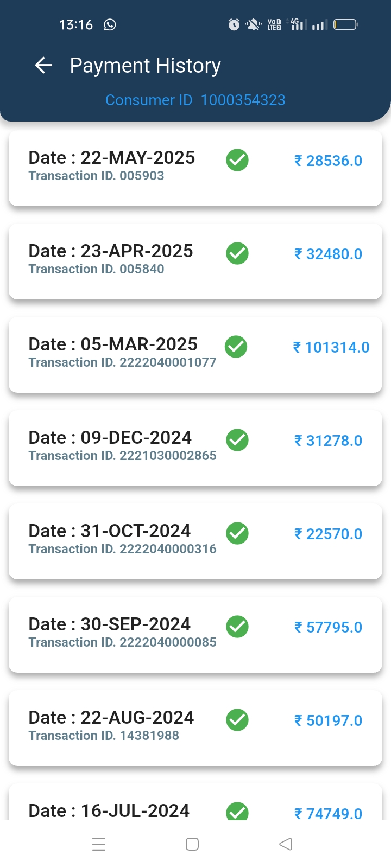Select Transaction ID 005840 entry
The width and height of the screenshot is (391, 868).
pos(97,269)
